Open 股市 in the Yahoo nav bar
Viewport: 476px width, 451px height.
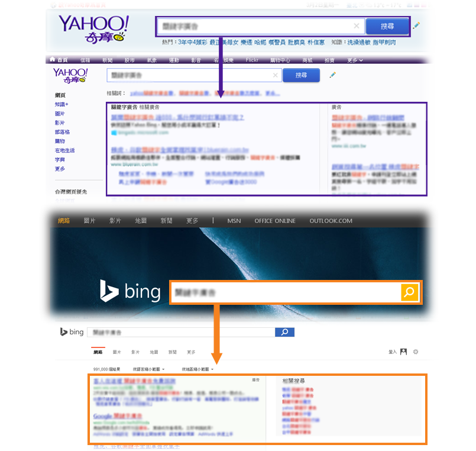pos(129,60)
